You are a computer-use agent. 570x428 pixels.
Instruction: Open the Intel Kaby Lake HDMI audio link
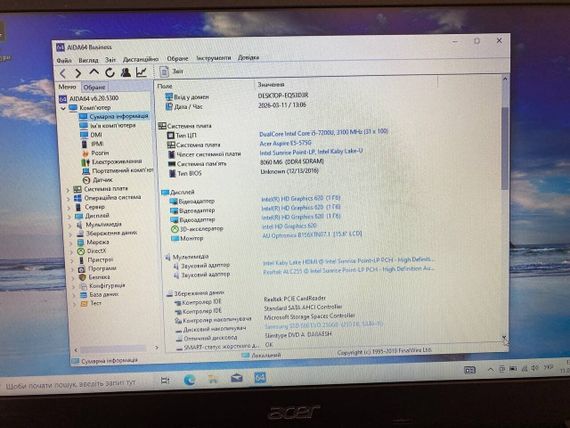[348, 261]
